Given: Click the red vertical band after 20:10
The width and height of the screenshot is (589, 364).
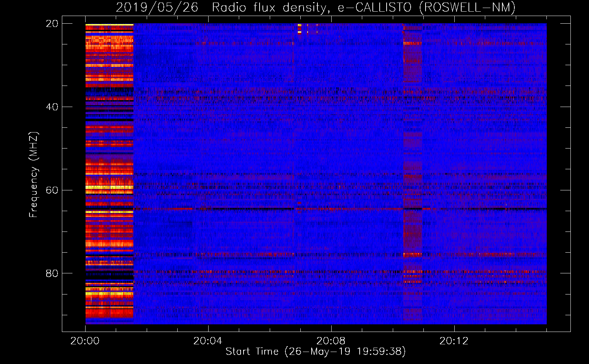Looking at the screenshot, I should (413, 174).
